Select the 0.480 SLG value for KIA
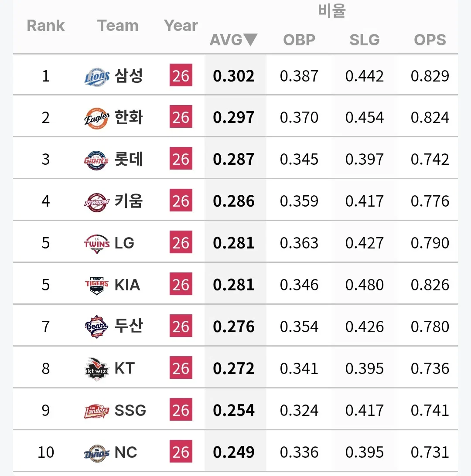471x476 pixels. pyautogui.click(x=365, y=285)
